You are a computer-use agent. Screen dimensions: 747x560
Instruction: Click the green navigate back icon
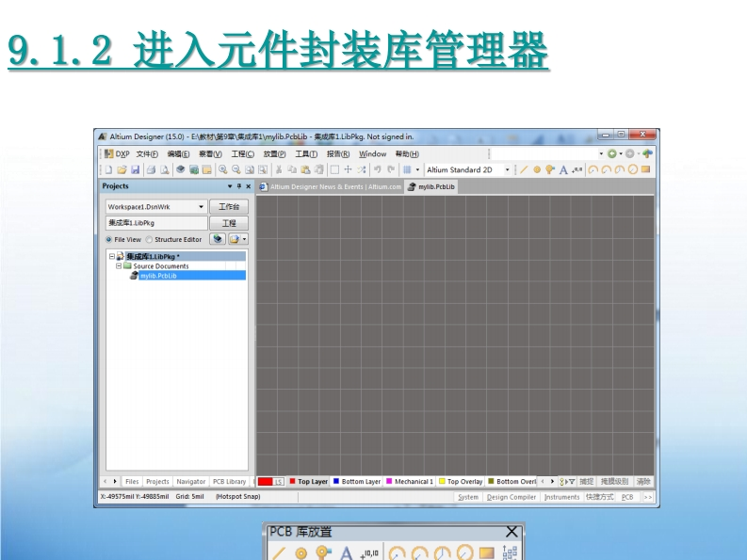click(x=612, y=153)
